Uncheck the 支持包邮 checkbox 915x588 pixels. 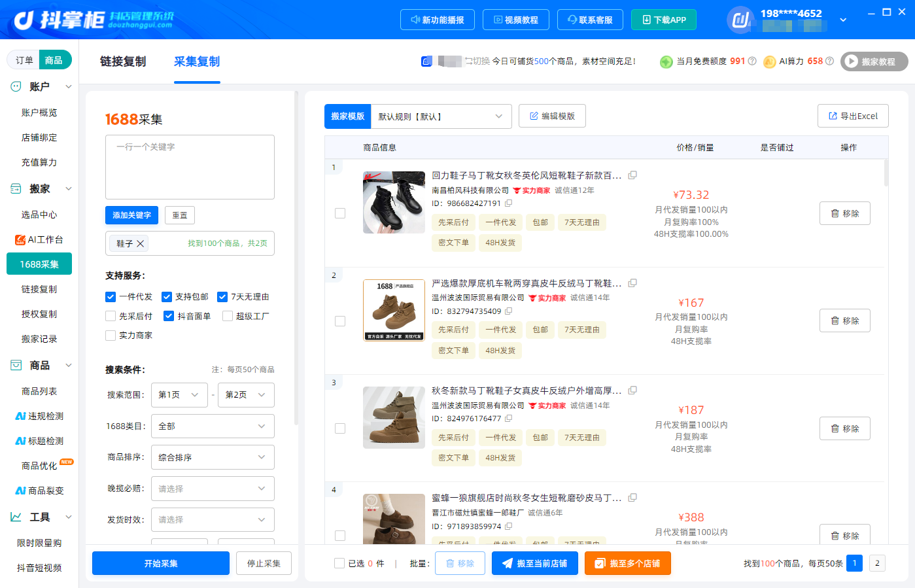[167, 297]
